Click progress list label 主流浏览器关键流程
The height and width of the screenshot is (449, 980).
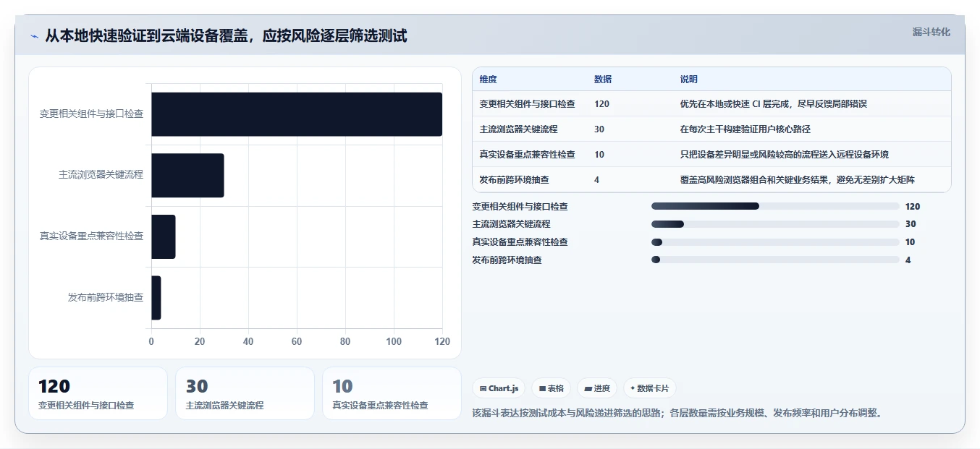click(511, 224)
